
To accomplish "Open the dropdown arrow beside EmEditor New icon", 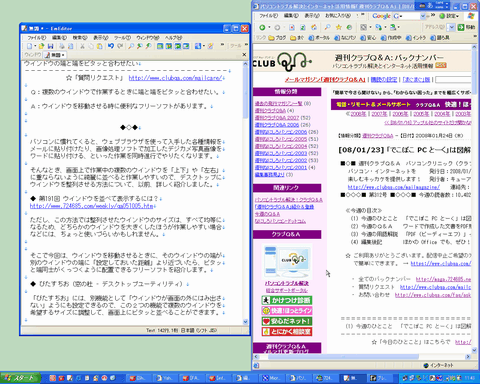I will [x=35, y=46].
